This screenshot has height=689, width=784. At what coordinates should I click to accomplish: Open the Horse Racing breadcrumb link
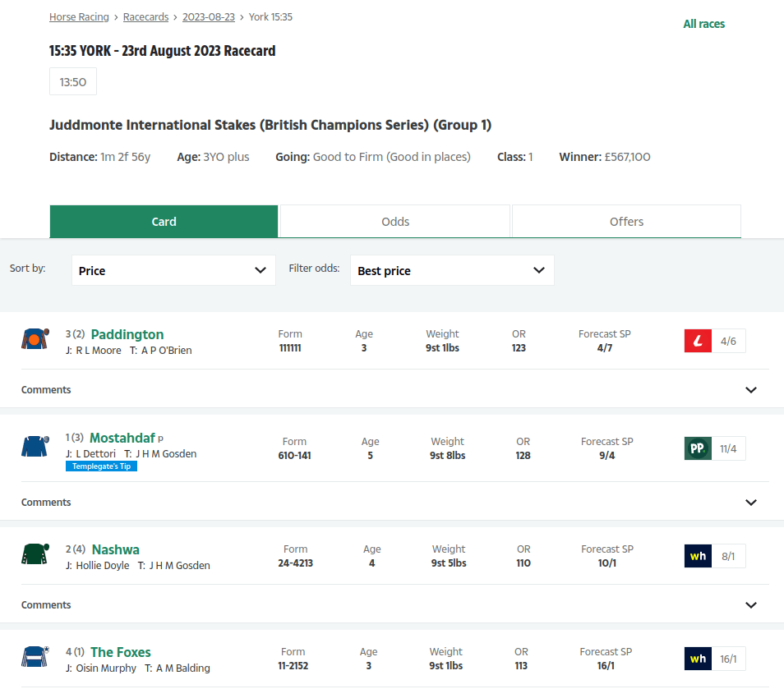79,17
